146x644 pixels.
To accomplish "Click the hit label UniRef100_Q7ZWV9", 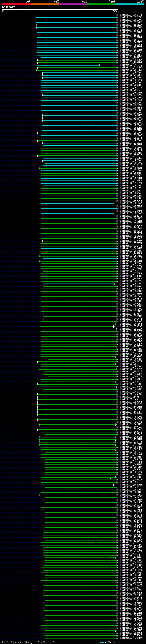I will (x=131, y=95).
